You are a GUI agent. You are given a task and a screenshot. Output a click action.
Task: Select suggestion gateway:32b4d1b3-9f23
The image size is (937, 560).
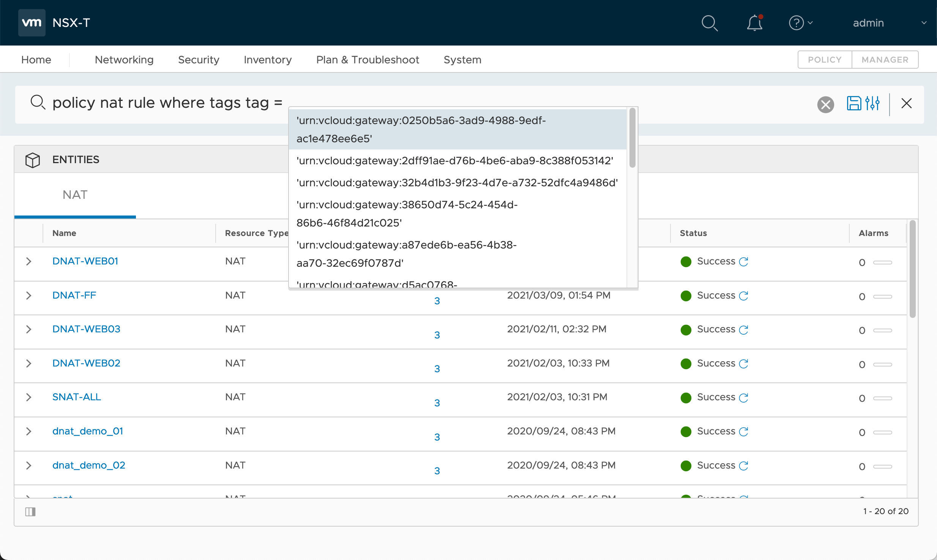(x=457, y=182)
